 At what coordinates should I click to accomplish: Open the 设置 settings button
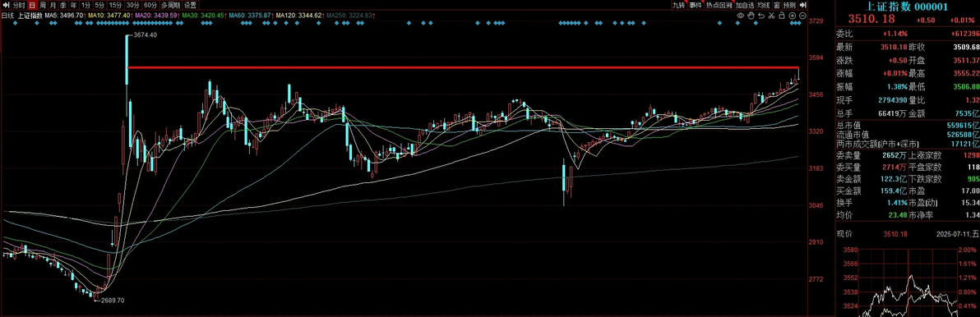(x=190, y=5)
